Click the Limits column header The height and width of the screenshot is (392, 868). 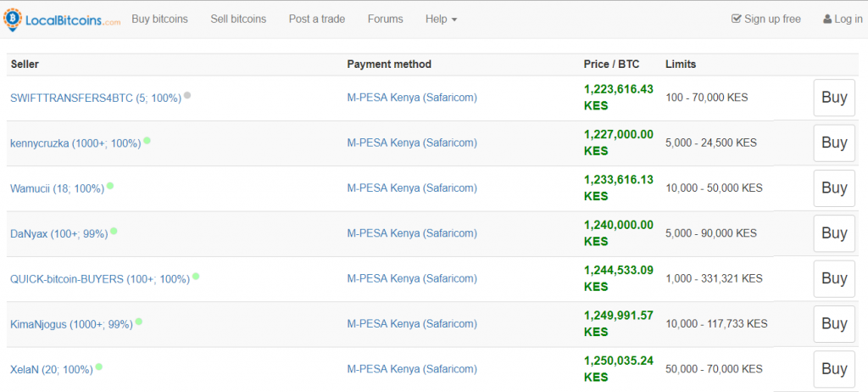[681, 64]
